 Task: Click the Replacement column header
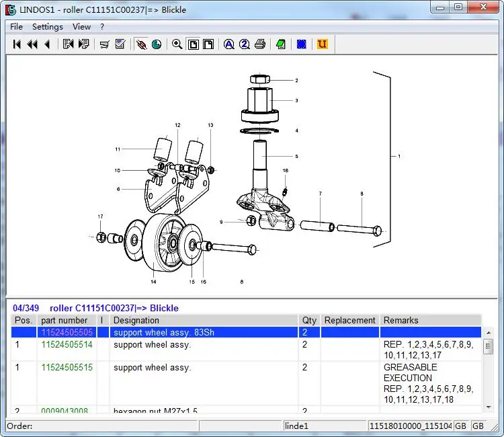[x=349, y=320]
